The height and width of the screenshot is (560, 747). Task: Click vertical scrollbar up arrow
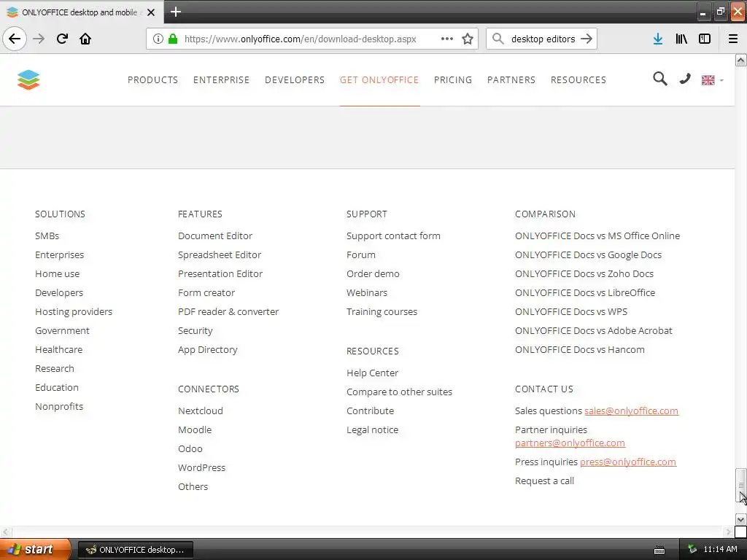(x=740, y=60)
